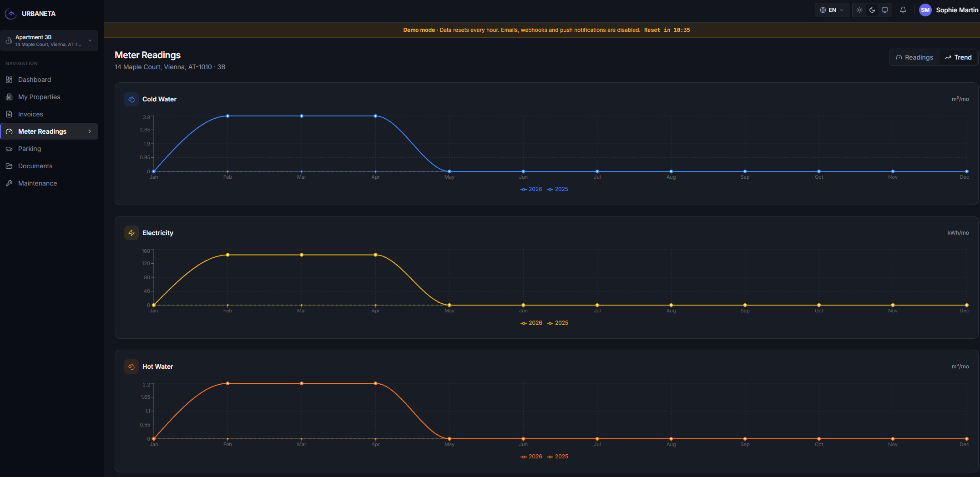Open notifications bell
The width and height of the screenshot is (980, 477).
pos(903,10)
